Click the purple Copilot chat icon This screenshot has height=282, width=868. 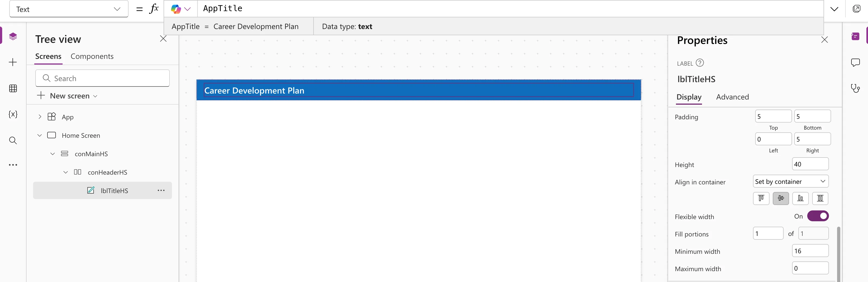click(855, 36)
